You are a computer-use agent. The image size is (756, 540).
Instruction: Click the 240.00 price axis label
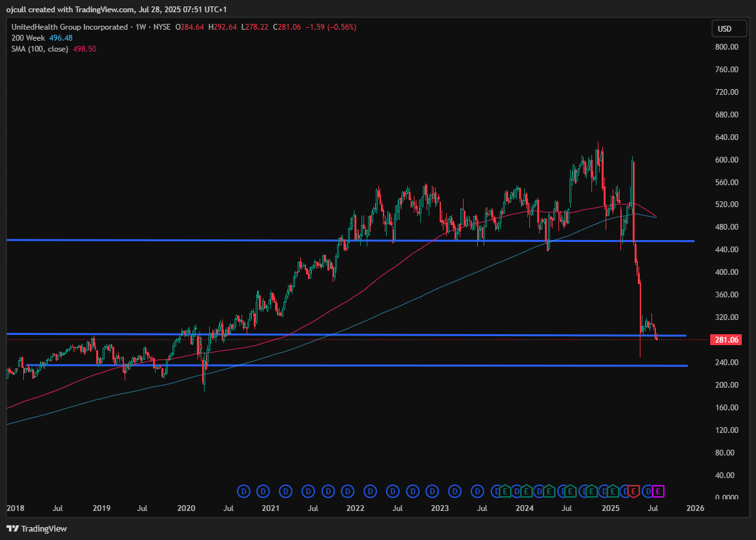click(x=726, y=362)
